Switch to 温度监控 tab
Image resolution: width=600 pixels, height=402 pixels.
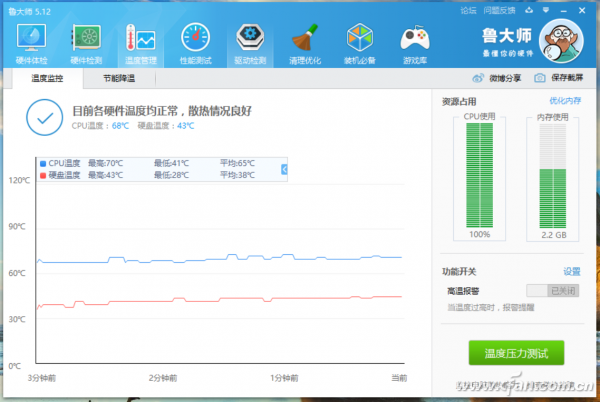pyautogui.click(x=47, y=78)
